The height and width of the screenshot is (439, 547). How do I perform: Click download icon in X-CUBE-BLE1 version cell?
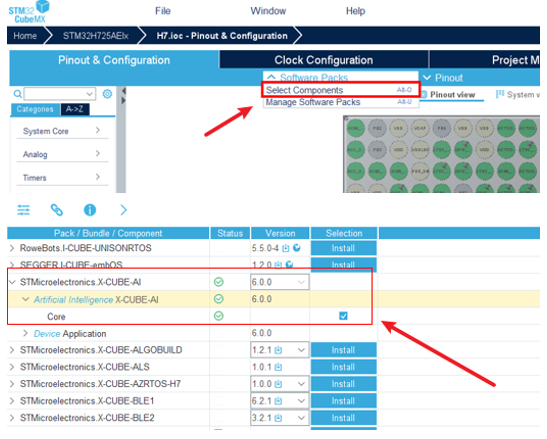click(x=278, y=401)
